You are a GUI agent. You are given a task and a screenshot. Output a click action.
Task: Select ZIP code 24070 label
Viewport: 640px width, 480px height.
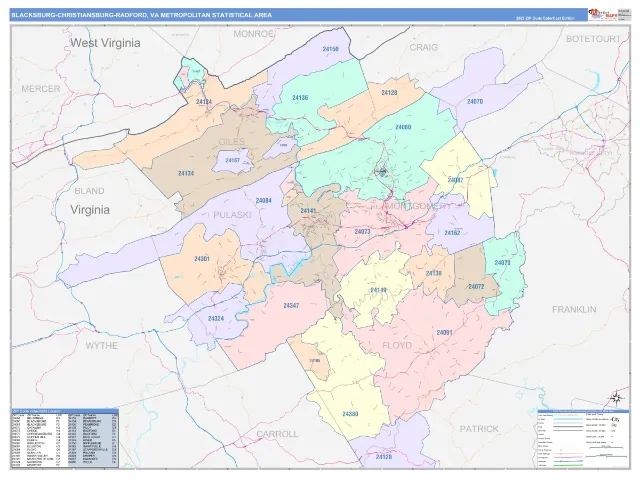click(x=475, y=101)
